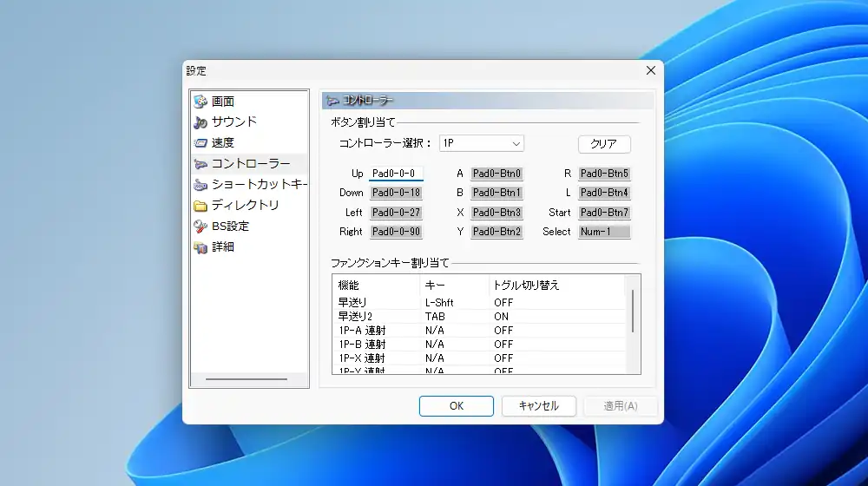The image size is (868, 486).
Task: Click the コントローラー gamepad icon in sidebar
Action: (x=201, y=164)
